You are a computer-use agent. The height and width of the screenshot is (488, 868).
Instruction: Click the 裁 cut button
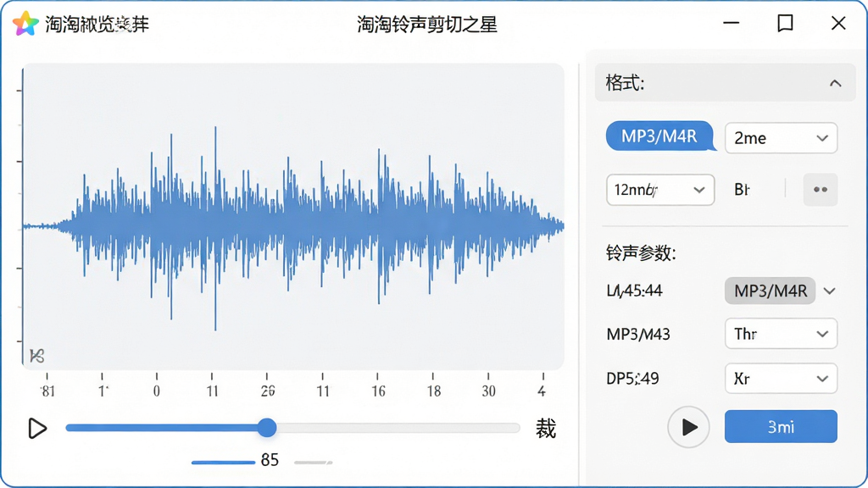(545, 429)
